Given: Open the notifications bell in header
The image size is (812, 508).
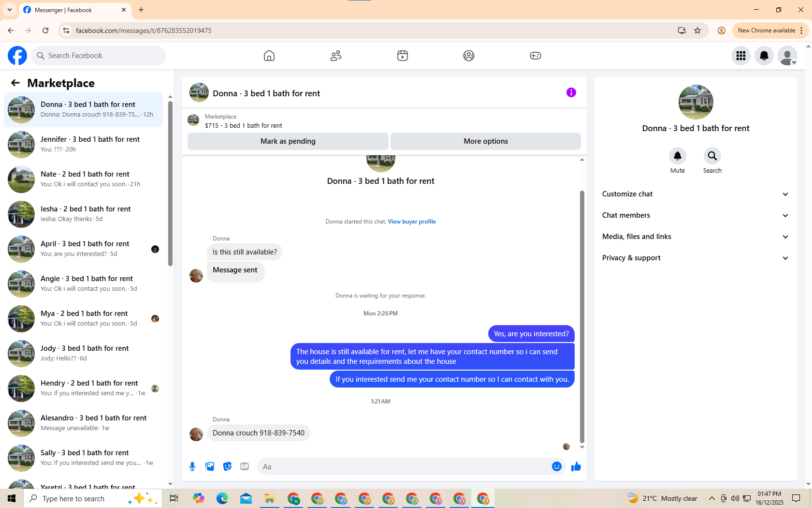Looking at the screenshot, I should 764,56.
